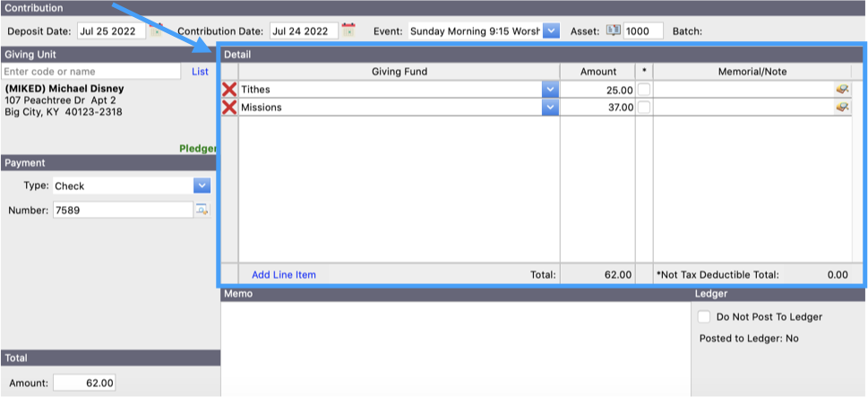Edit memorial note for Missions row
Image resolution: width=868 pixels, height=397 pixels.
pyautogui.click(x=842, y=108)
